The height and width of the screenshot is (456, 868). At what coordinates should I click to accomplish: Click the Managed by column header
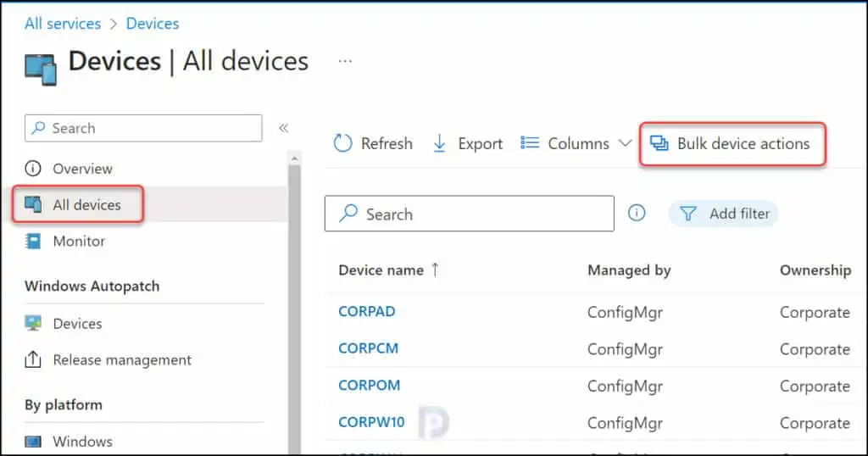[629, 270]
